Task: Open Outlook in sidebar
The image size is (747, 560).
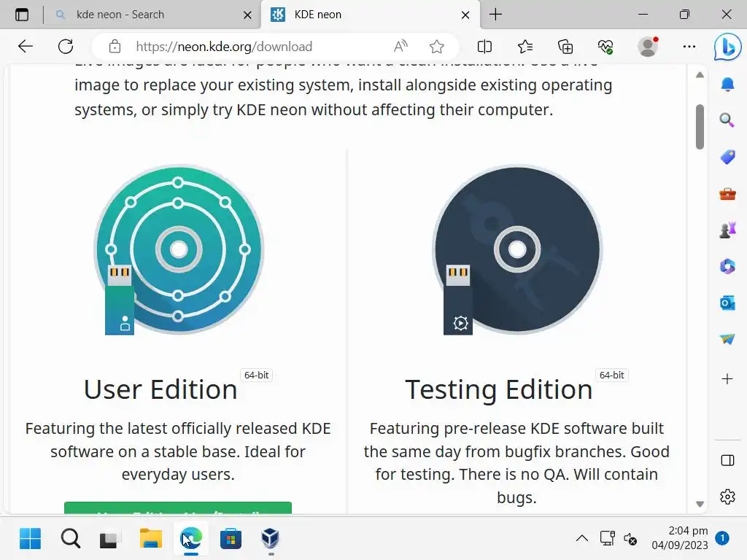Action: pos(727,303)
